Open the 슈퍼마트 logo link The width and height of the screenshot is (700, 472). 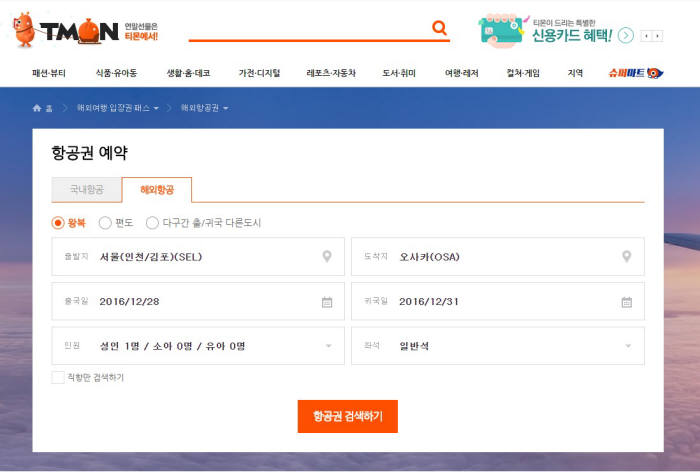(x=636, y=73)
